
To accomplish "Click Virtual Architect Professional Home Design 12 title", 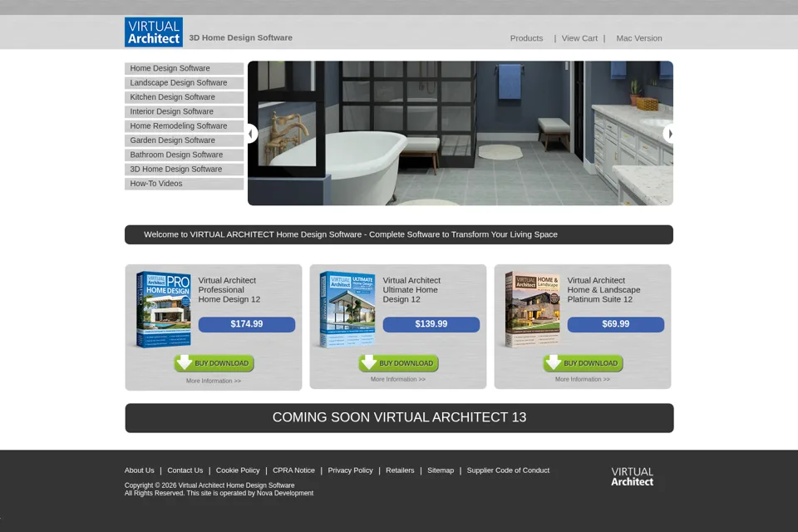I will (x=229, y=289).
